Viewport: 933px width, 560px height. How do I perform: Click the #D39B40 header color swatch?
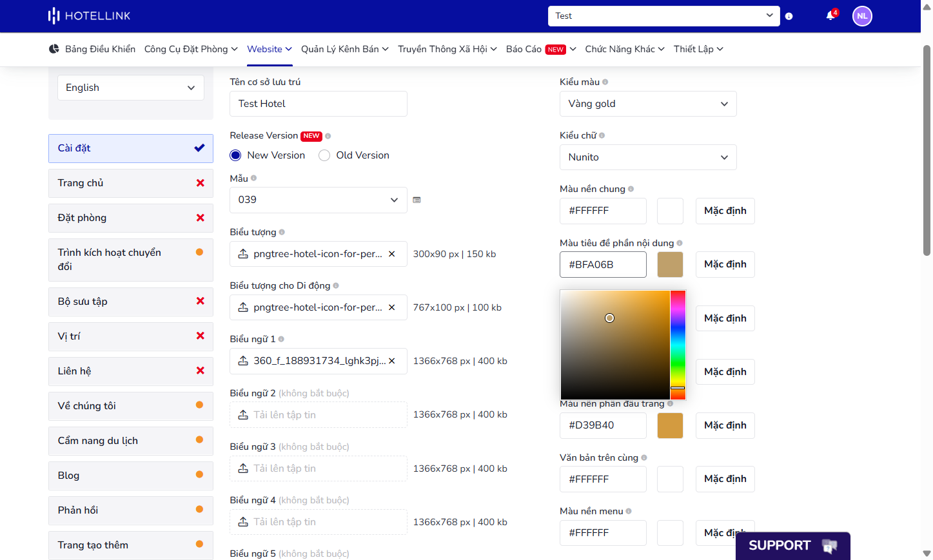(670, 425)
